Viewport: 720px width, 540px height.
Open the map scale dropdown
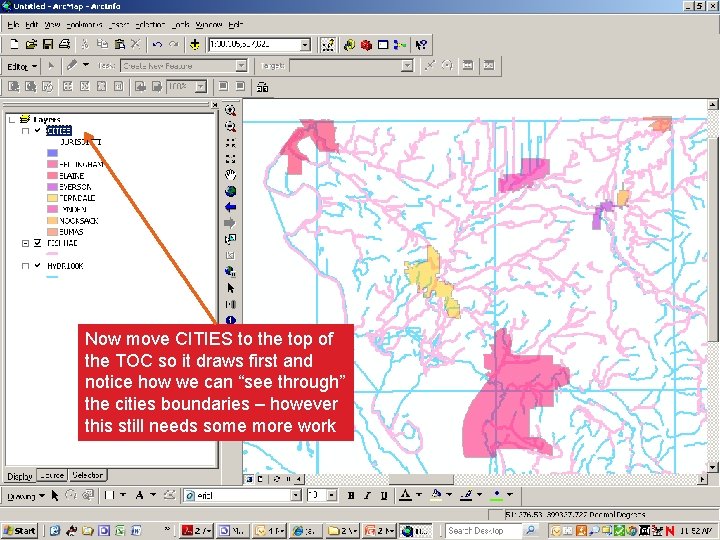click(305, 44)
